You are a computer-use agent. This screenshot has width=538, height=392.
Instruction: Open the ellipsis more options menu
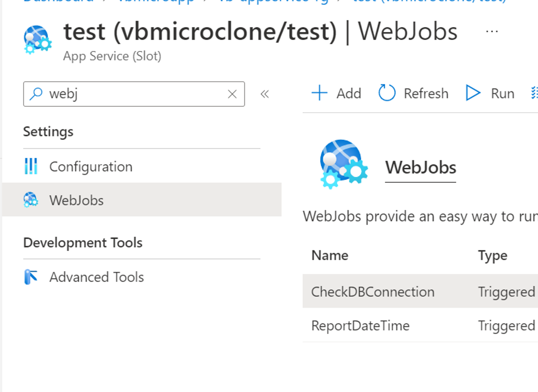point(492,31)
